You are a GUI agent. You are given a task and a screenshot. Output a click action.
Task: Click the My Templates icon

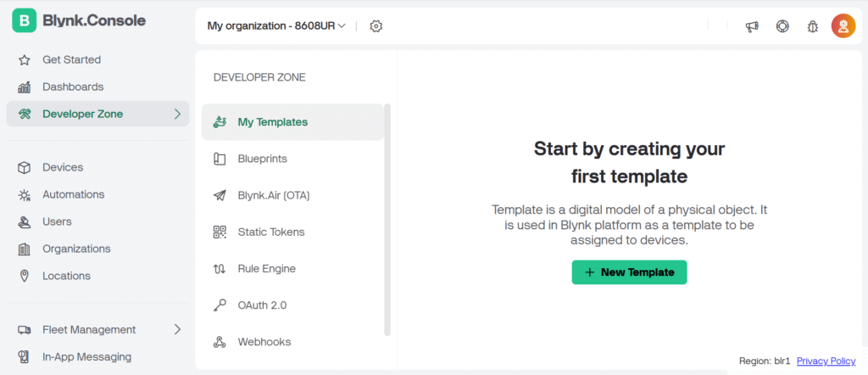click(x=220, y=122)
